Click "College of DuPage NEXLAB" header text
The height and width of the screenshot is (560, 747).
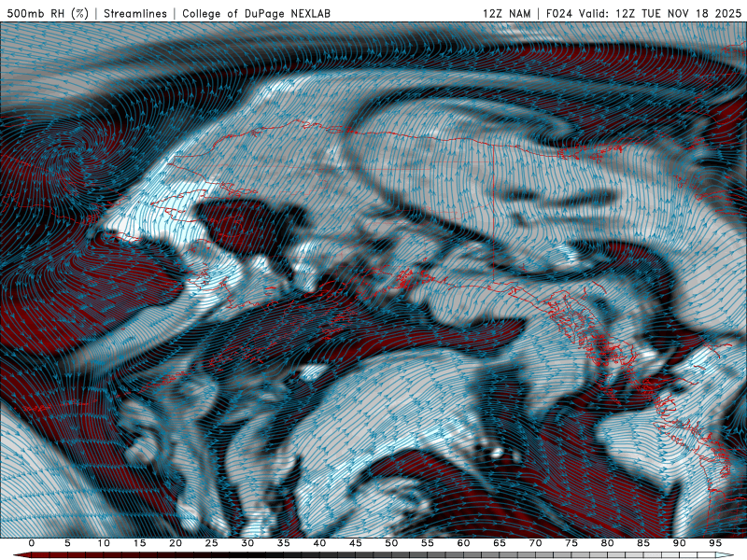coord(256,13)
